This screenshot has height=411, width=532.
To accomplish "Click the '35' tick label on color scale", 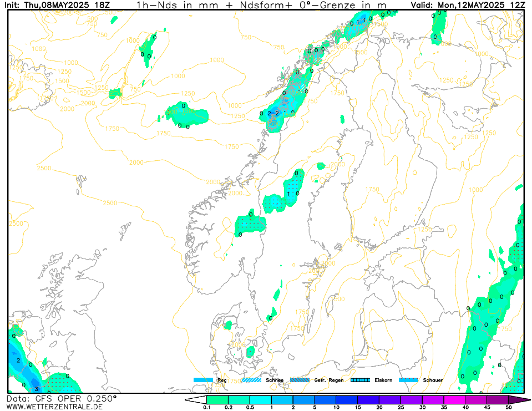I will (x=444, y=408).
